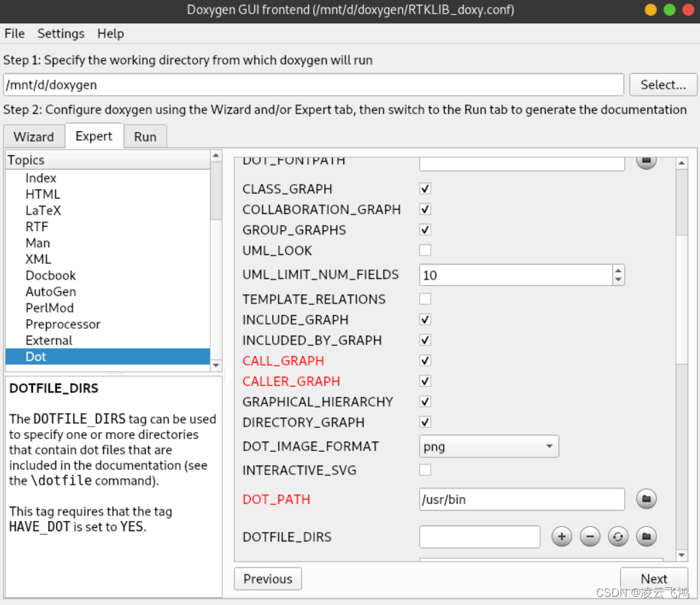Image resolution: width=700 pixels, height=605 pixels.
Task: Toggle the GROUP_GRAPHS checkbox
Action: [x=425, y=230]
